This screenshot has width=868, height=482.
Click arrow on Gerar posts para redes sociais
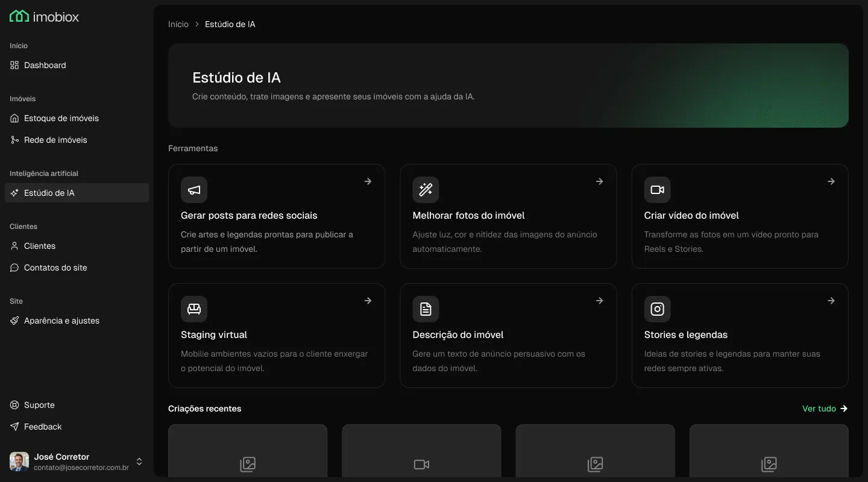(x=368, y=181)
